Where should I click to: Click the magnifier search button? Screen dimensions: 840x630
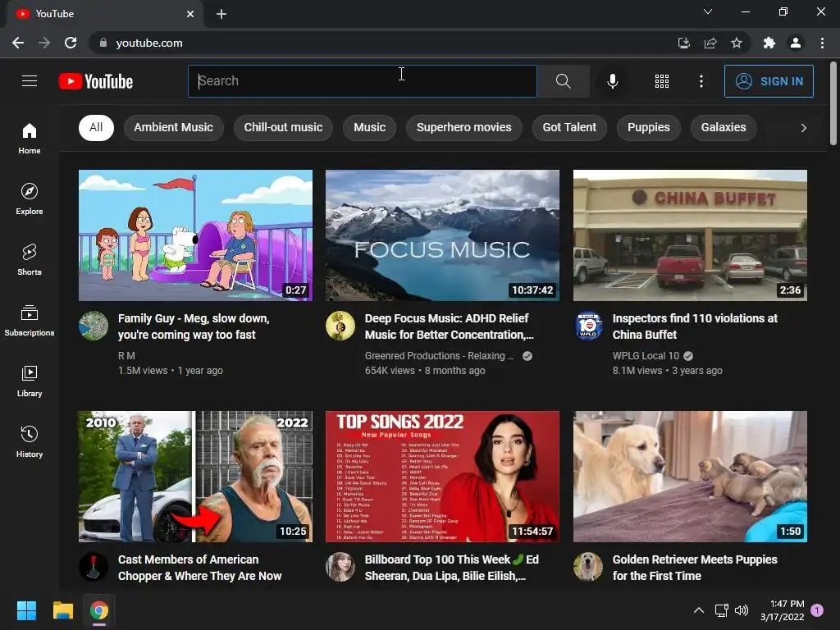(563, 81)
